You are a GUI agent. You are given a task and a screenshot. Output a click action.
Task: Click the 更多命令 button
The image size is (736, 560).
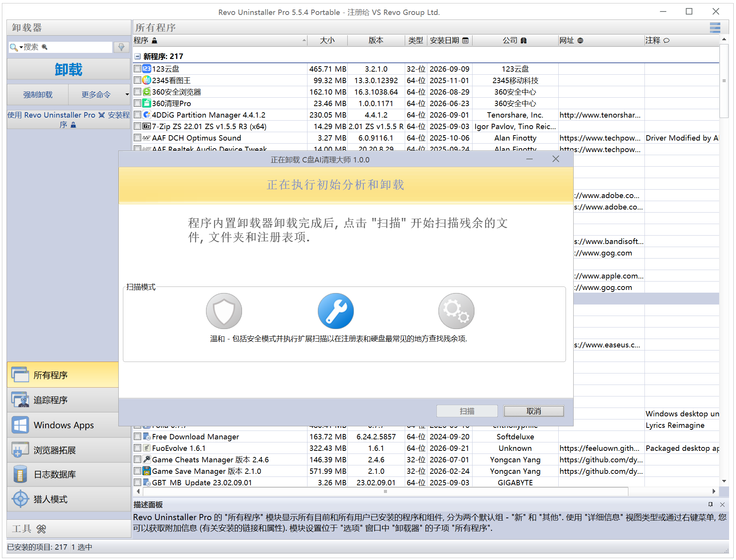pos(96,95)
